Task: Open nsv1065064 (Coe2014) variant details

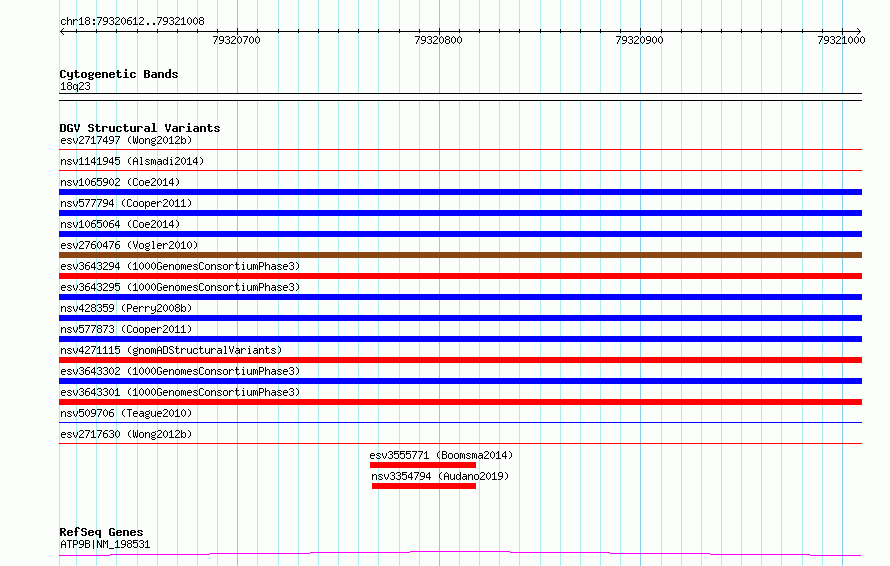Action: [120, 224]
